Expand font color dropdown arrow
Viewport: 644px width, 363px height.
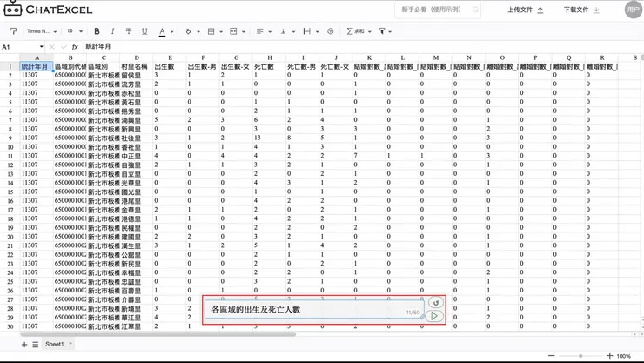click(171, 31)
